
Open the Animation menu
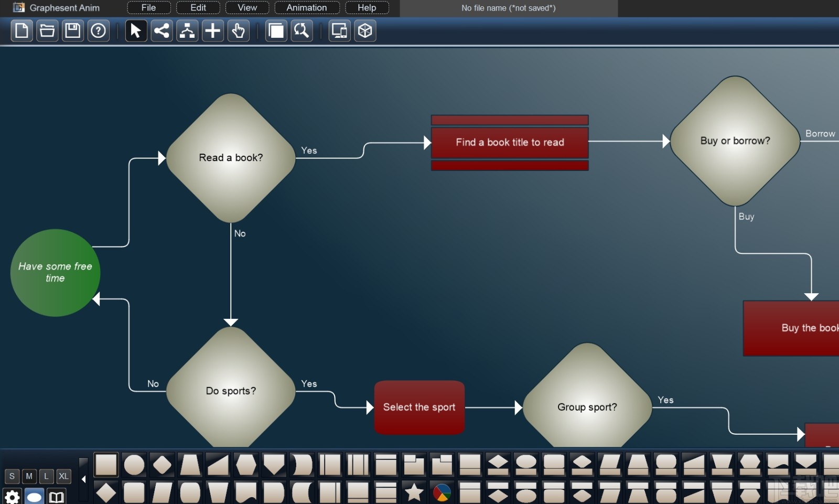pyautogui.click(x=307, y=8)
